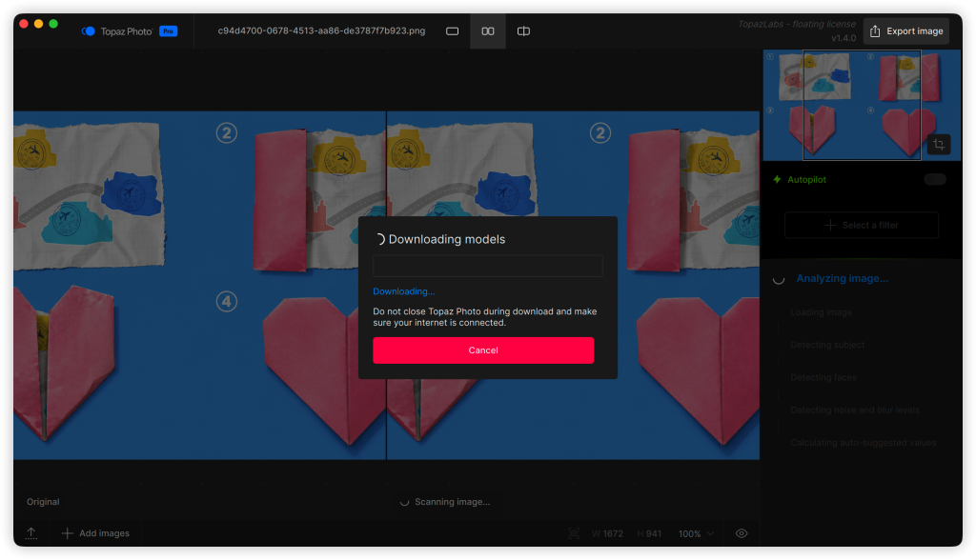Screen dimensions: 976x560
Task: Open the 100% zoom dropdown
Action: [x=696, y=533]
